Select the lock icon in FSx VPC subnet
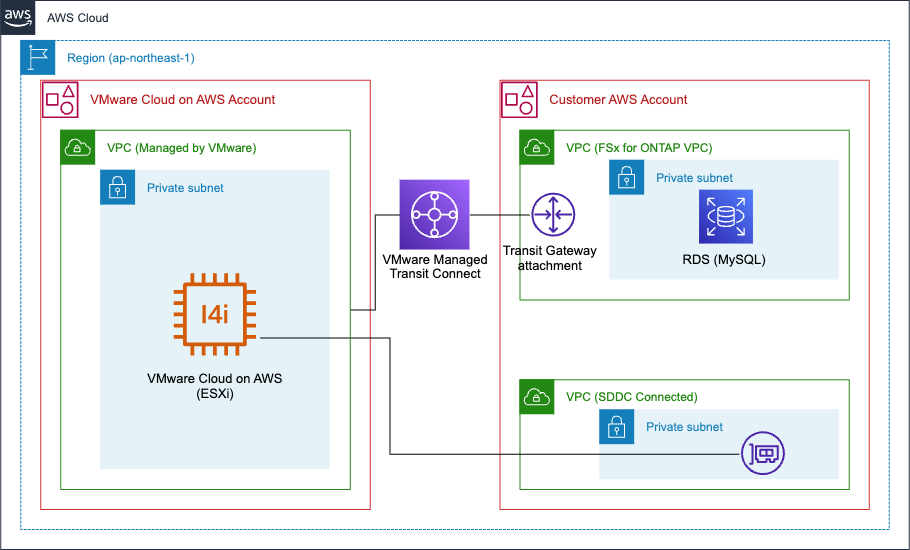 [x=627, y=178]
